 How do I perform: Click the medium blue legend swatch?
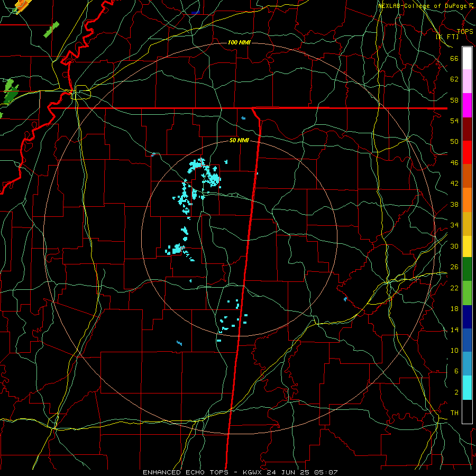tap(467, 340)
